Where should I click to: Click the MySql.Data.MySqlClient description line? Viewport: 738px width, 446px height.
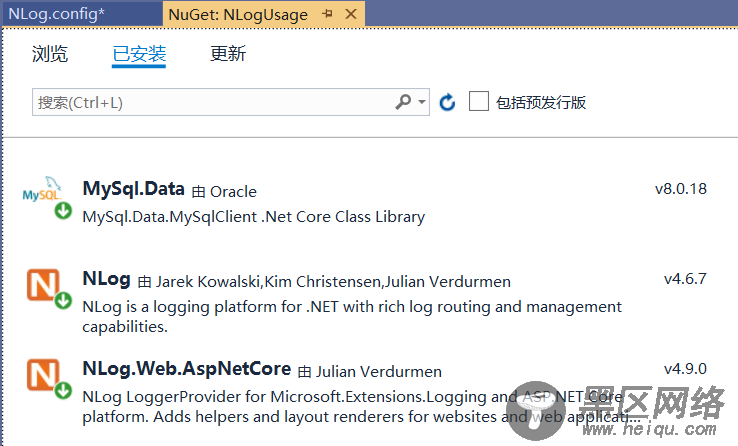click(x=254, y=217)
